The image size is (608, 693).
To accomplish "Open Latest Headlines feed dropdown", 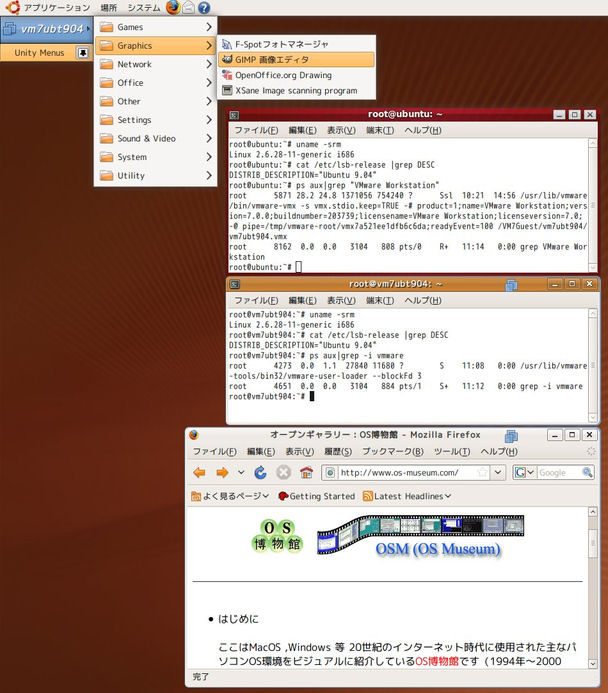I will [407, 496].
